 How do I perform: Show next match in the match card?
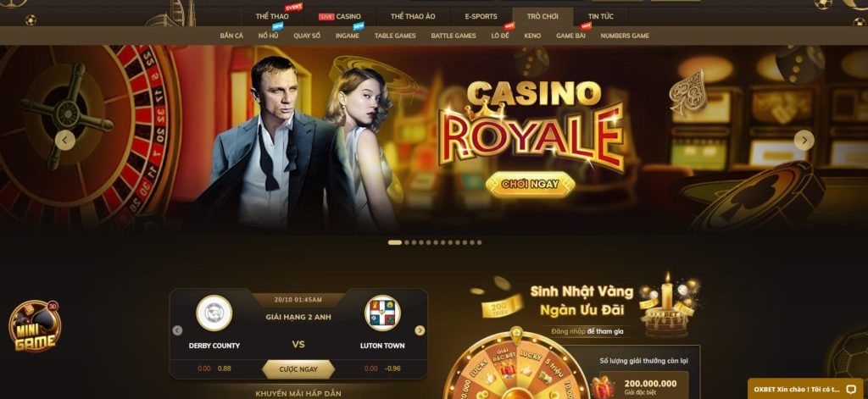(x=420, y=330)
